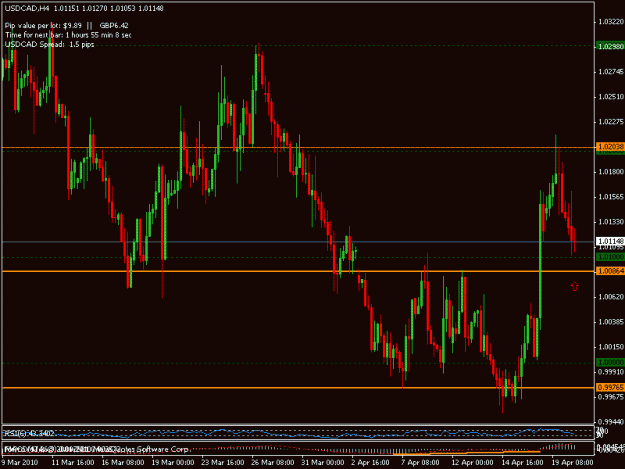Click the orange 1.00864 price level tag
The width and height of the screenshot is (625, 469).
(611, 271)
